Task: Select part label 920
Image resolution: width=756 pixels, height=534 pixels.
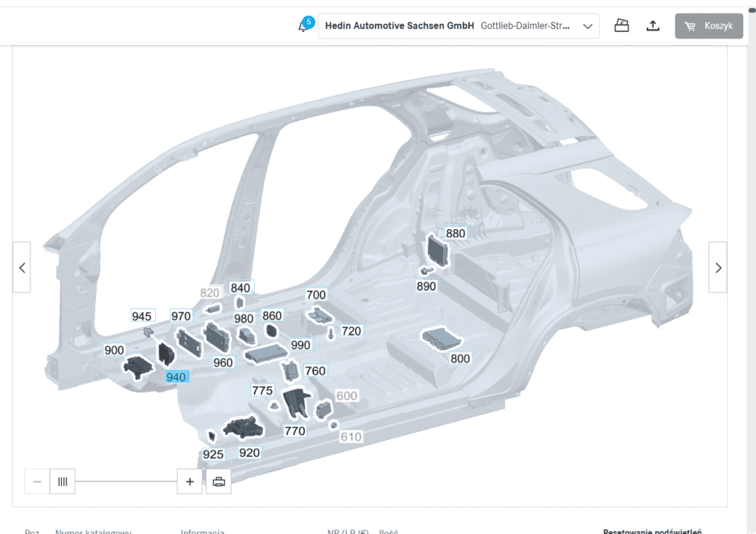Action: tap(250, 453)
